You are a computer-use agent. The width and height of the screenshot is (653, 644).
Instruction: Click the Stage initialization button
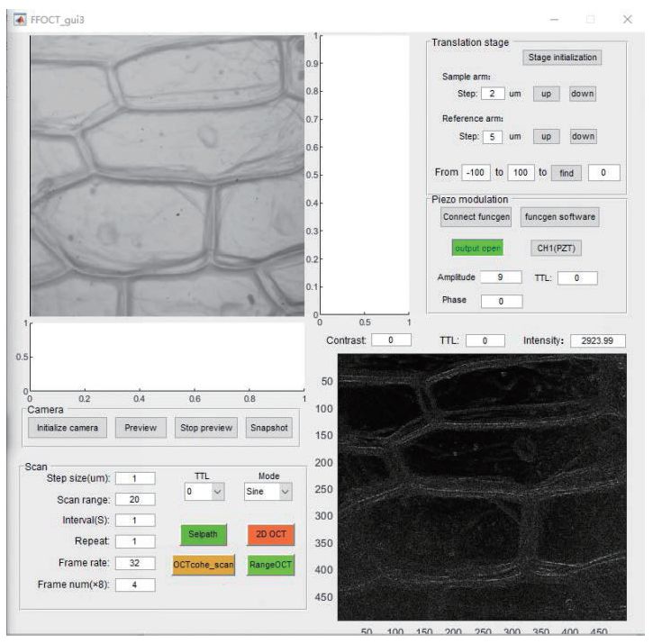(x=562, y=58)
